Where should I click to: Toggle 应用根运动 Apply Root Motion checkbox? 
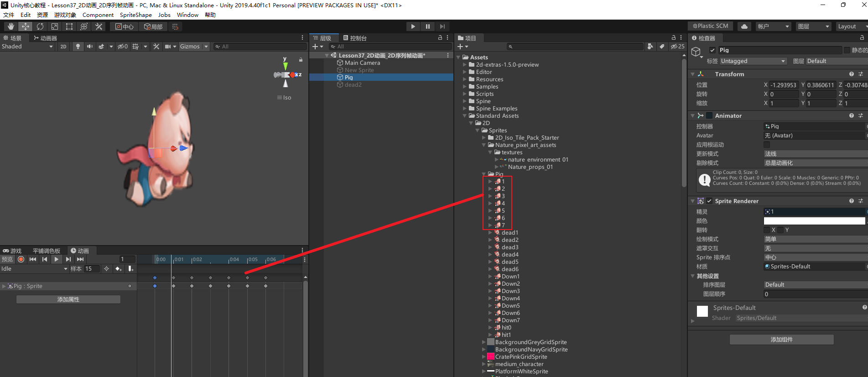767,145
